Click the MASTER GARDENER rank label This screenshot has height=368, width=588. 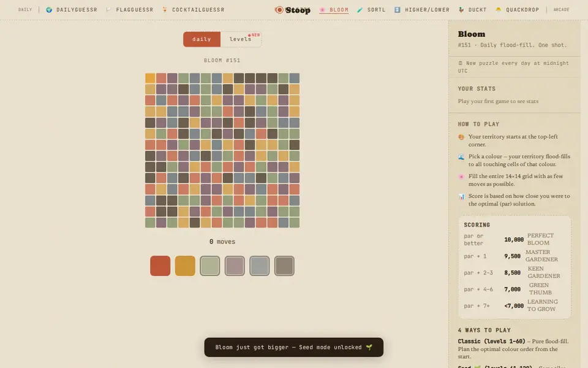point(541,256)
